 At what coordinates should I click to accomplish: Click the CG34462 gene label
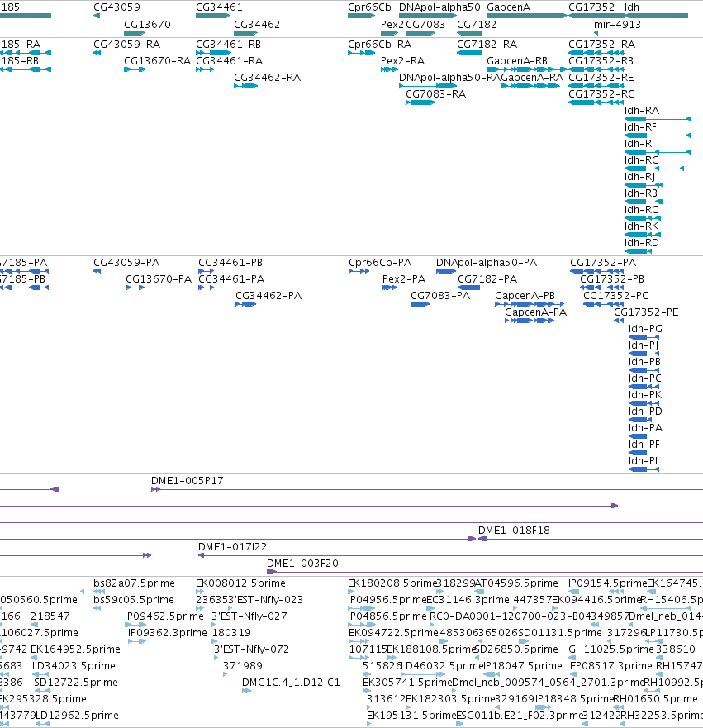pos(257,25)
